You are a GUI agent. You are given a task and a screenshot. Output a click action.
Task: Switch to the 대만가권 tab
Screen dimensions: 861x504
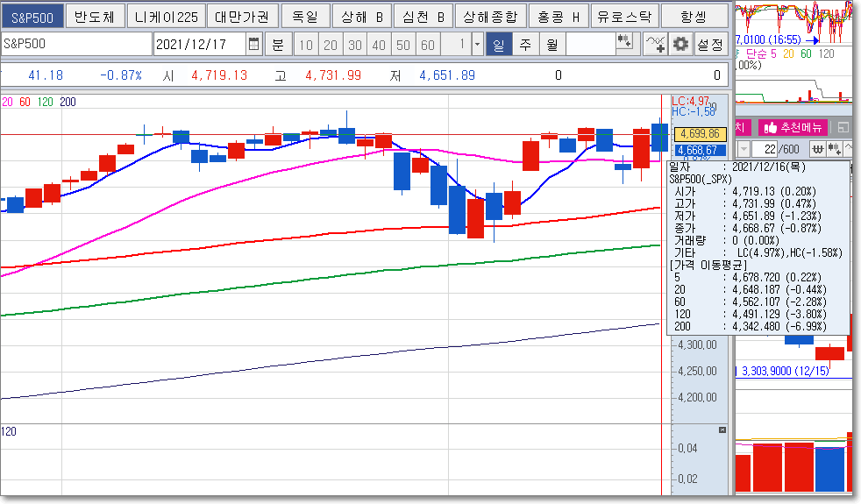click(242, 17)
